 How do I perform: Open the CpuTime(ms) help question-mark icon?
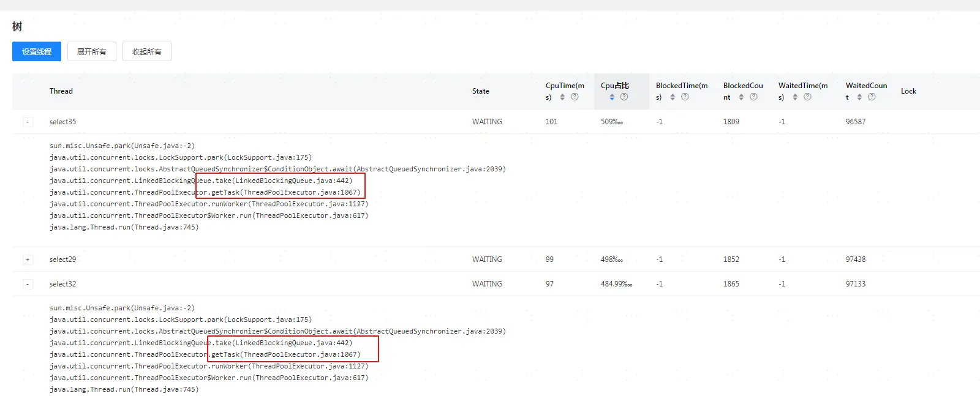(575, 97)
